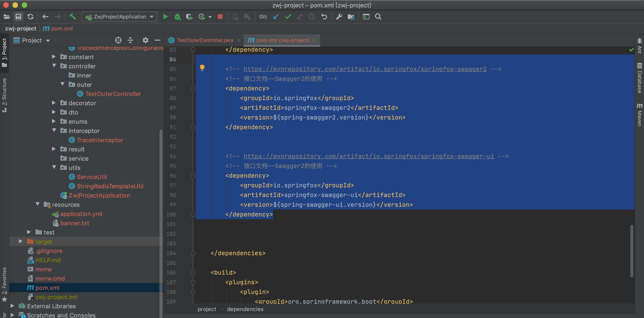The width and height of the screenshot is (644, 318).
Task: Commit changes via the green checkmark
Action: 288,17
